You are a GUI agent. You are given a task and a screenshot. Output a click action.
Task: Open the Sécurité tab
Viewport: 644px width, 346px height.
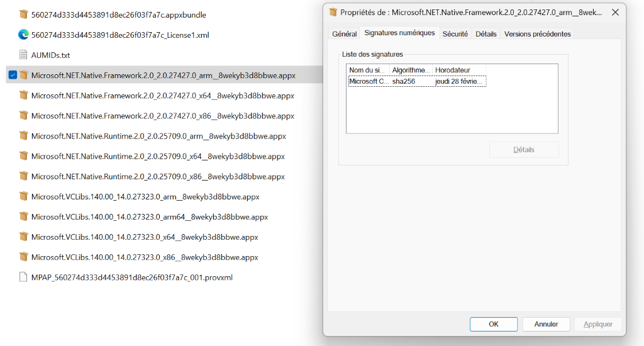tap(455, 34)
